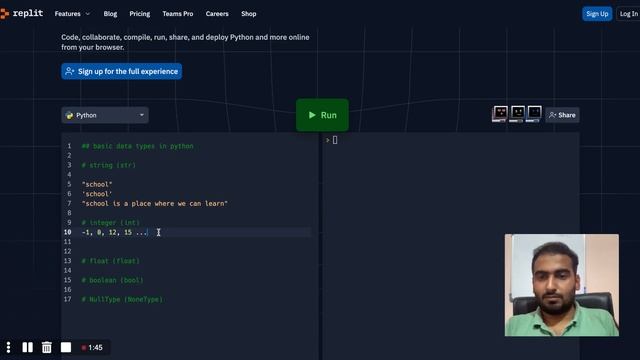Click the '# NullType (NoneType)' comment line

122,299
